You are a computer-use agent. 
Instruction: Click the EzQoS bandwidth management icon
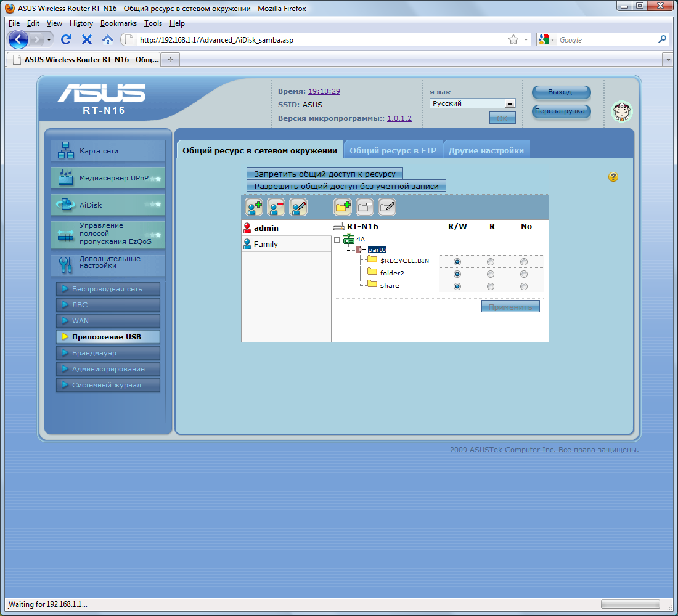tap(66, 235)
